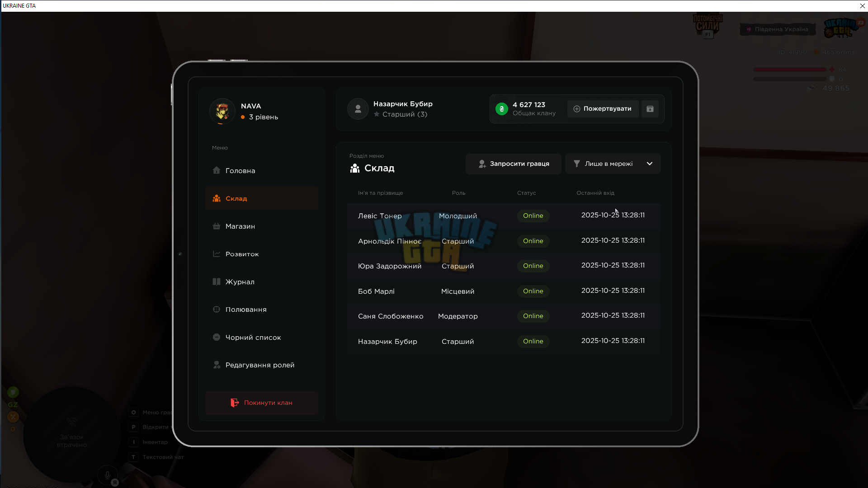Click the 3 рівень clan level label
This screenshot has height=488, width=868.
[263, 117]
